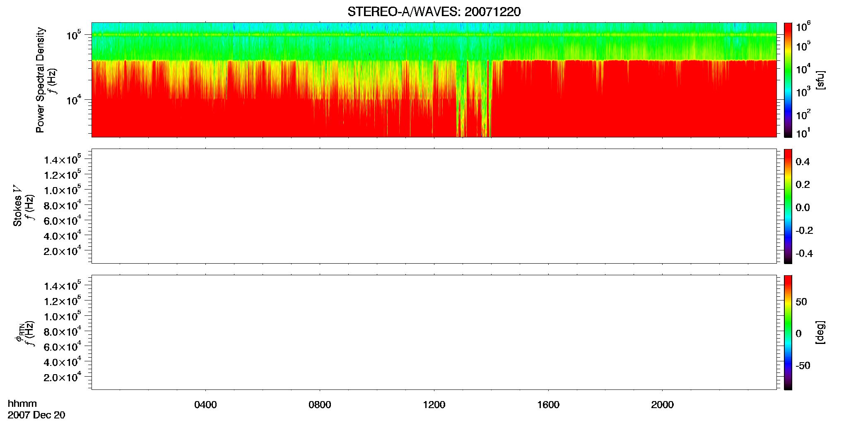This screenshot has width=868, height=447.
Task: Click the empty Stokes V plot panel
Action: pos(434,206)
